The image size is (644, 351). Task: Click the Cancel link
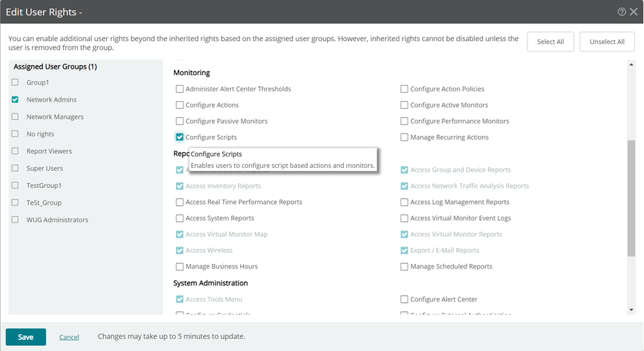(69, 337)
